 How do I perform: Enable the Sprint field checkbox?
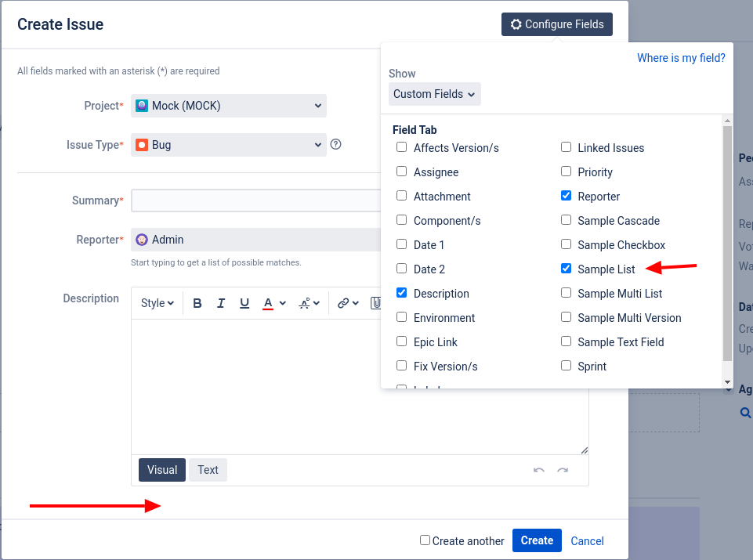pyautogui.click(x=567, y=366)
